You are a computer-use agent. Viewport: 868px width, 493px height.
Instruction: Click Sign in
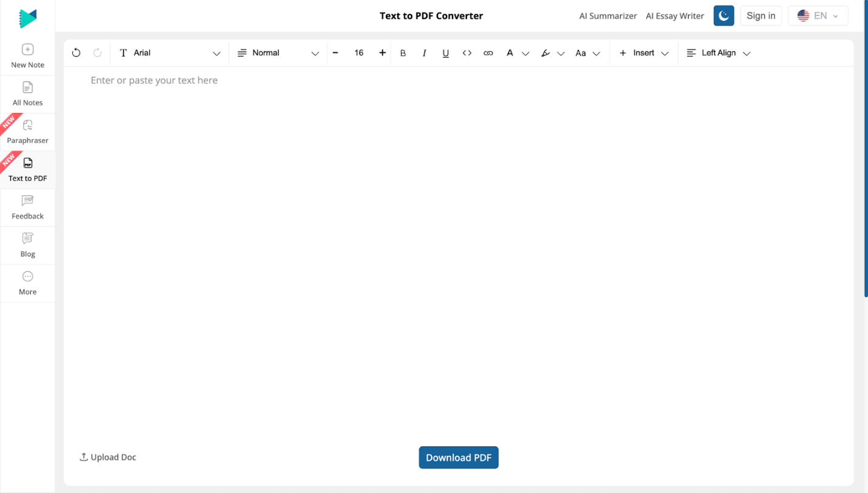(761, 15)
